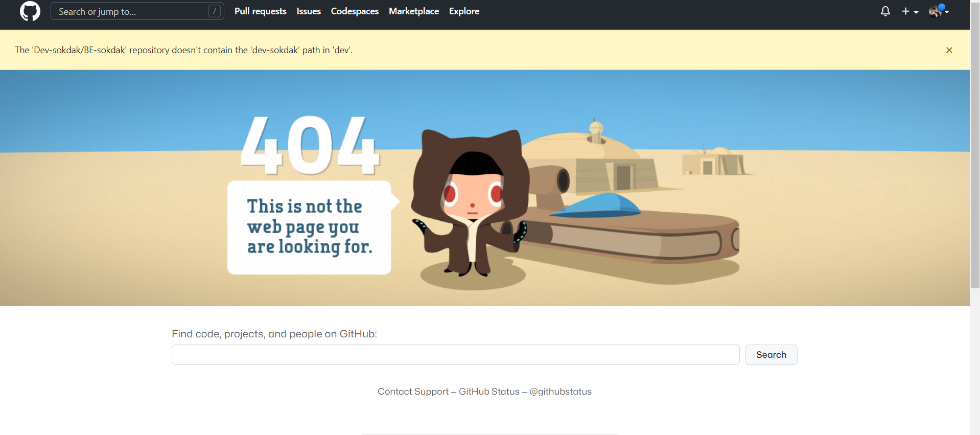Open the Issues page
This screenshot has width=980, height=435.
pyautogui.click(x=309, y=11)
